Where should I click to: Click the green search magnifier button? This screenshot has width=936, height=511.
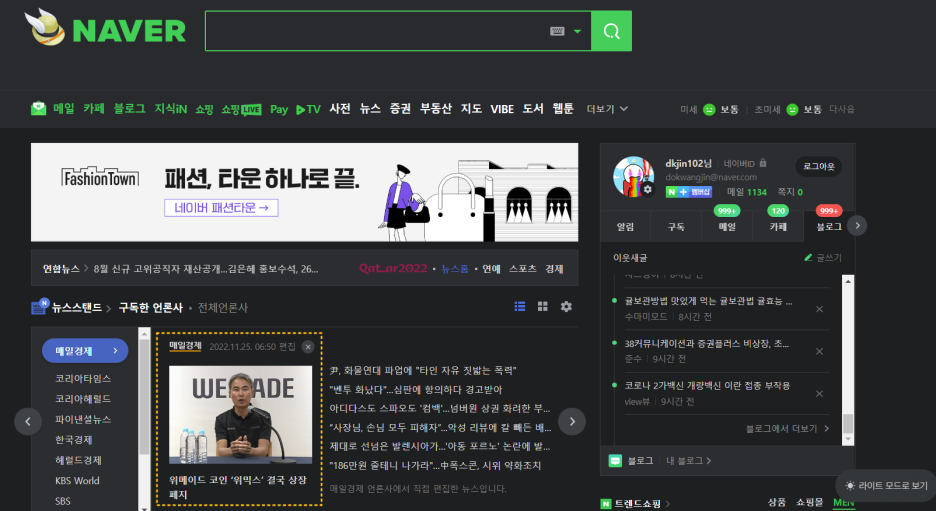(x=611, y=31)
